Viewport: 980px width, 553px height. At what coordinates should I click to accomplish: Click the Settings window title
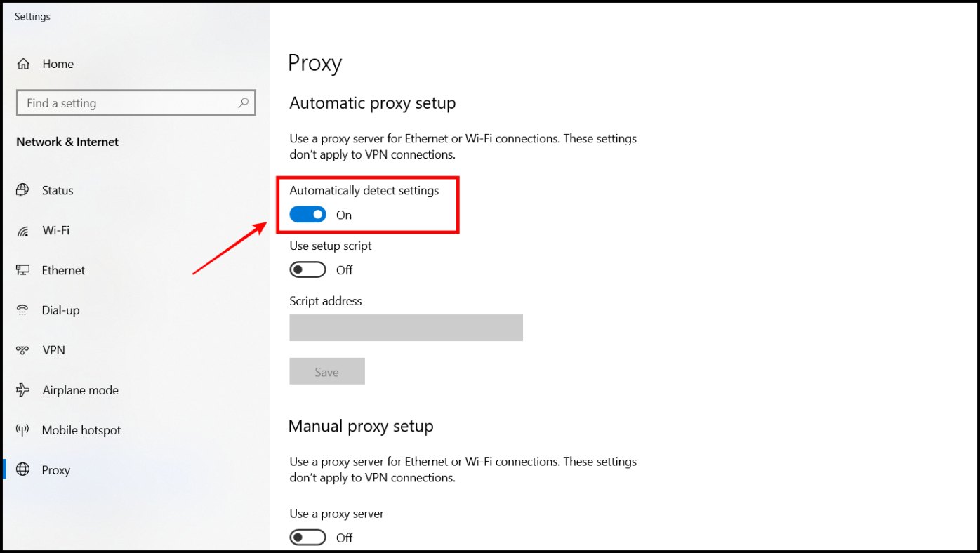click(32, 16)
